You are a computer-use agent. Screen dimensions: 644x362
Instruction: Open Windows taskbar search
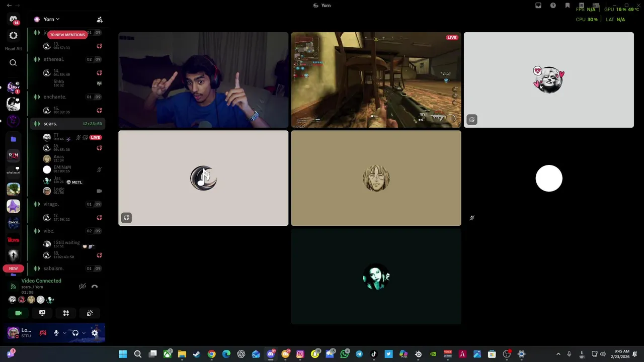(137, 354)
